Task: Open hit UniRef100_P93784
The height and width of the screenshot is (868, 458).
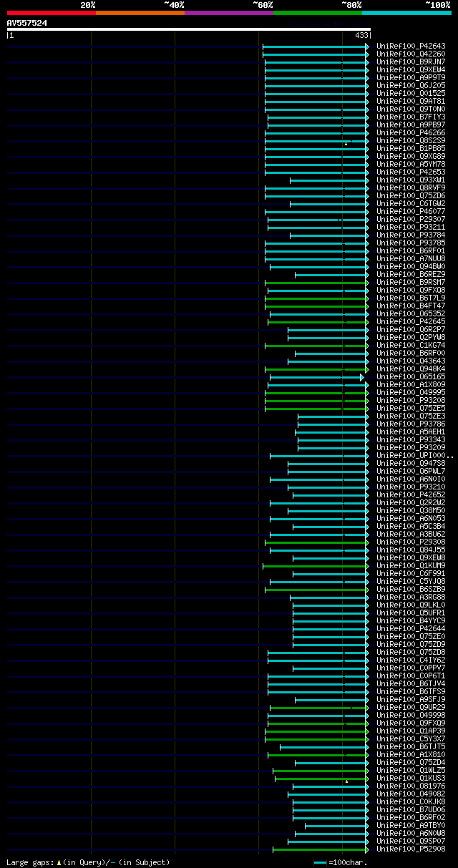Action: point(411,235)
